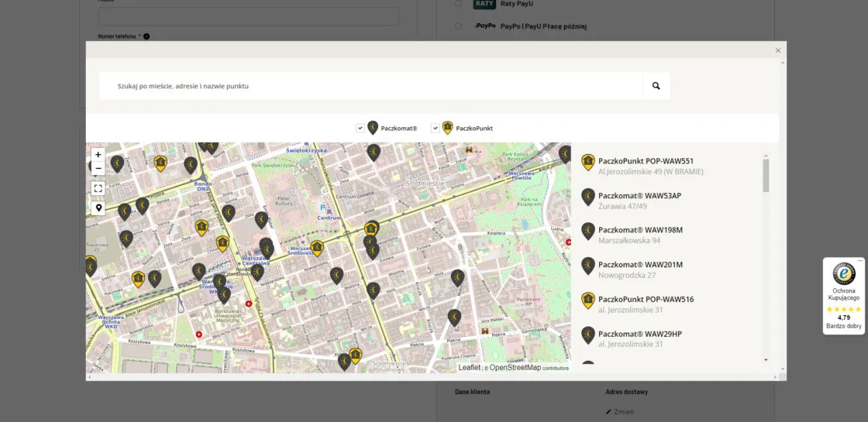Close the pickup point map dialog
Viewport: 868px width, 422px height.
(778, 50)
